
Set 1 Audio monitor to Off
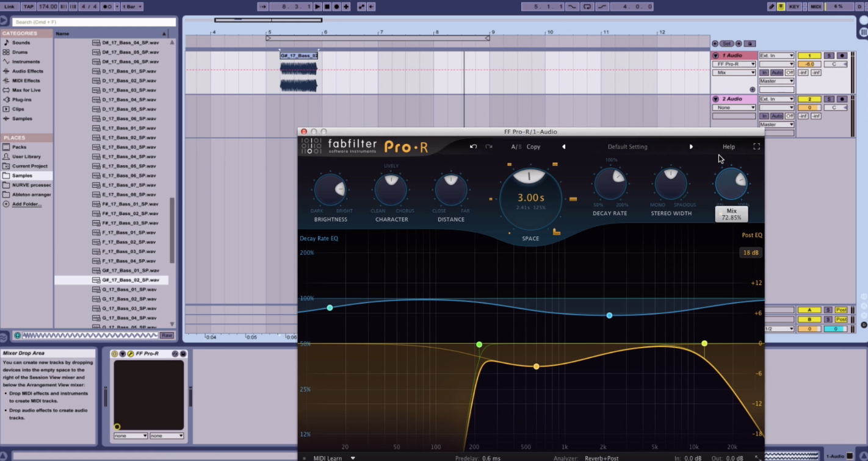click(790, 73)
